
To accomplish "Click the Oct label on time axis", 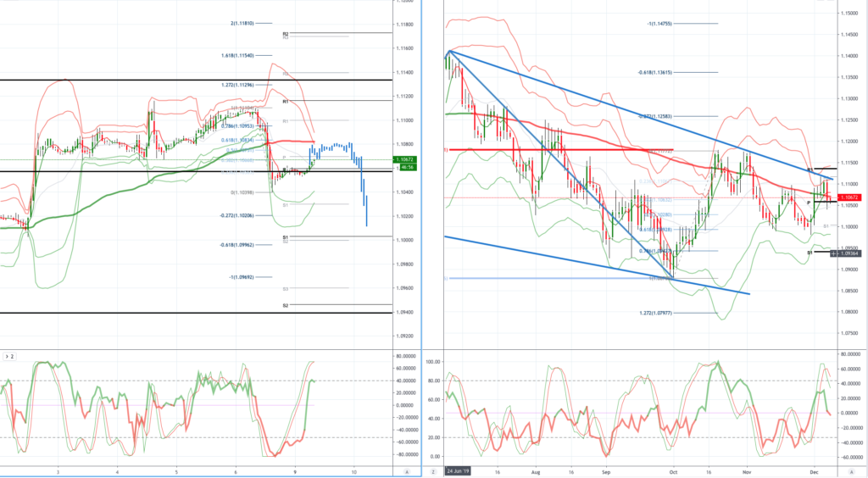I will click(673, 470).
